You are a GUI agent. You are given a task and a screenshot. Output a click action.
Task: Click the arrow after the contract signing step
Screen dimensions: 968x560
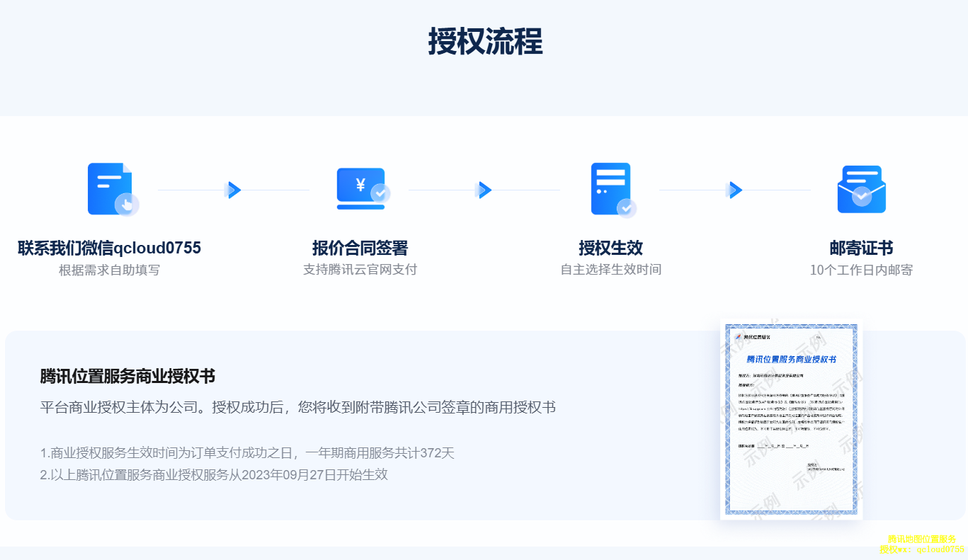[484, 190]
